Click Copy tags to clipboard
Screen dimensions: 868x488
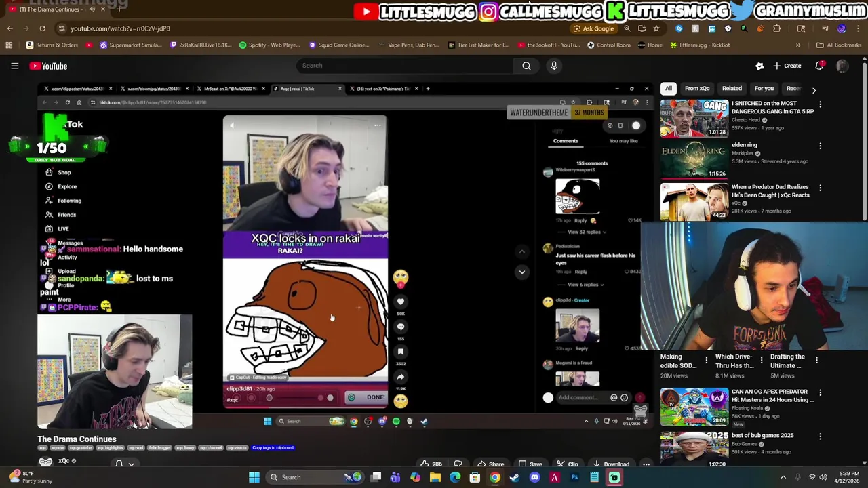273,447
